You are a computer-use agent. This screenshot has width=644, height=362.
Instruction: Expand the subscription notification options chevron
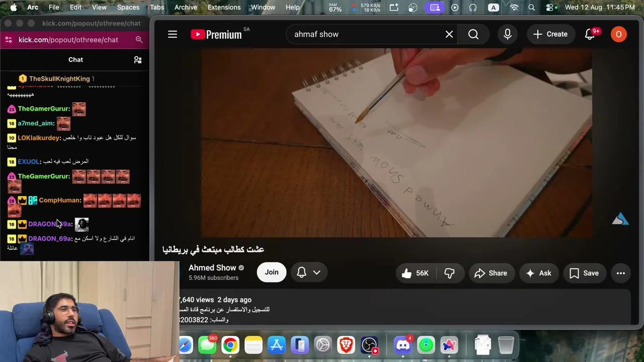click(x=317, y=273)
